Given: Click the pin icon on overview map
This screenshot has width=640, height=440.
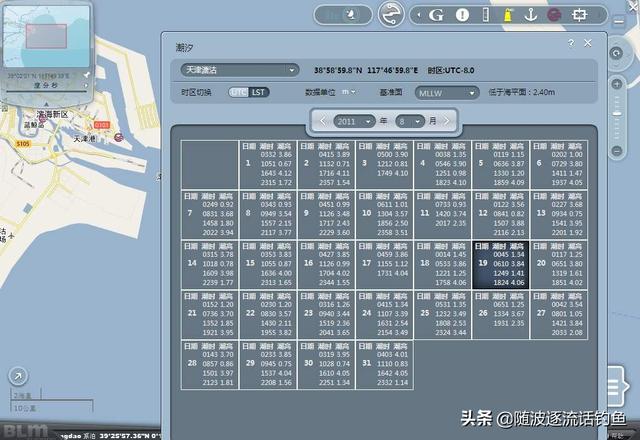Looking at the screenshot, I should click(x=88, y=74).
